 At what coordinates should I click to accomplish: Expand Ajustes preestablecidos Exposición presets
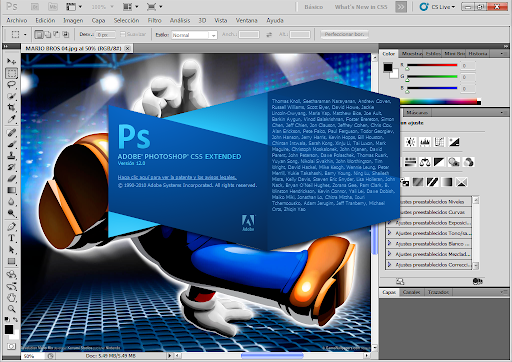pos(389,222)
